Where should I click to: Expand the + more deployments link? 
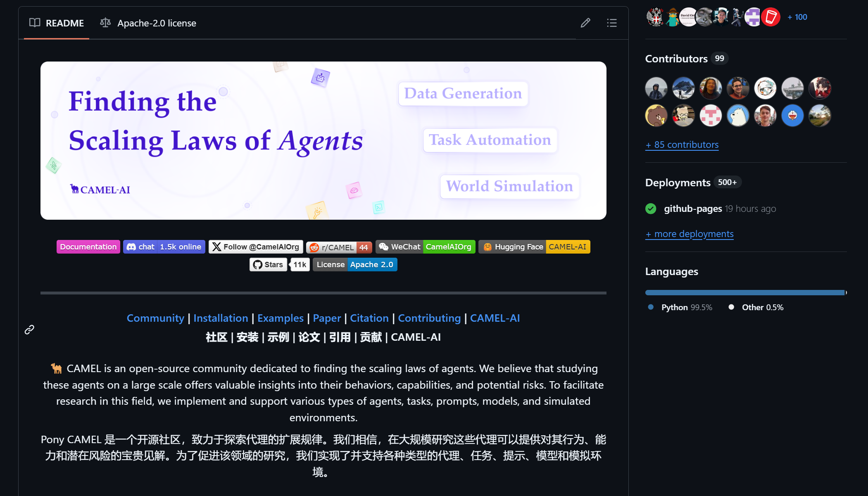click(x=690, y=234)
